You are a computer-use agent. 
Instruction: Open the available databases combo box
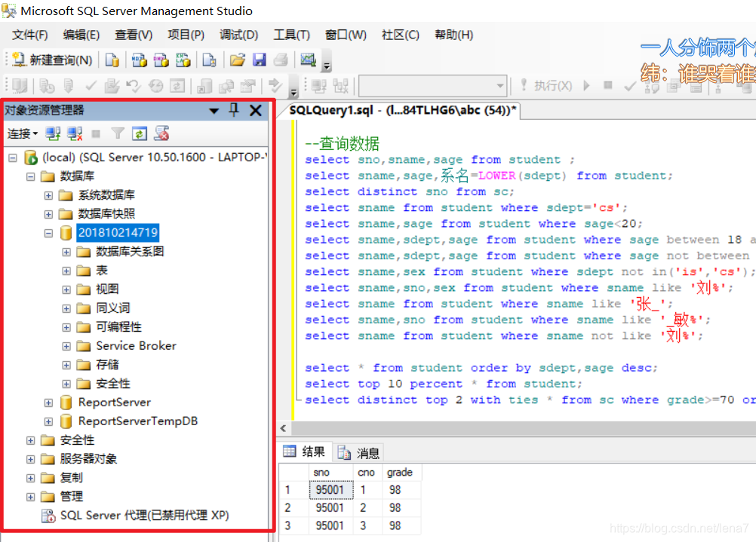coord(433,86)
